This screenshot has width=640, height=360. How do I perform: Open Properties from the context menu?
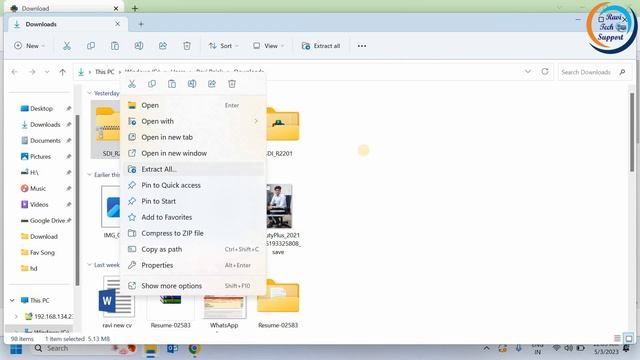coord(193,265)
